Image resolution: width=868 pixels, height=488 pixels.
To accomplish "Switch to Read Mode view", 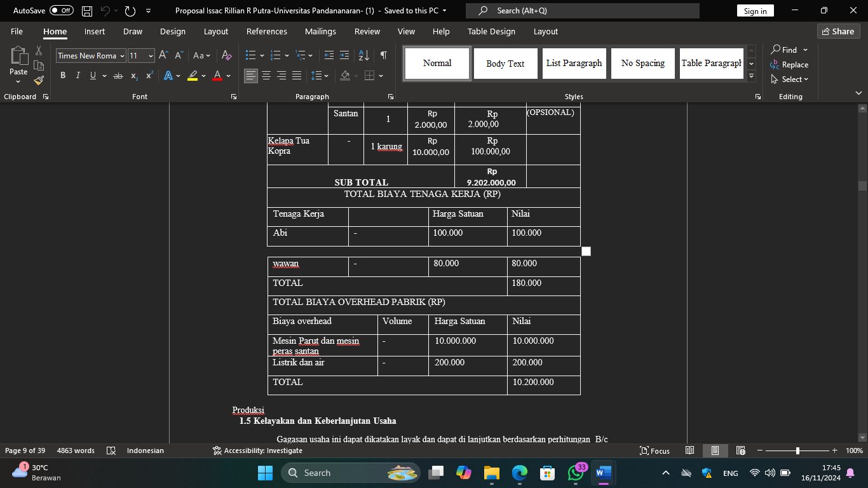I will click(x=690, y=451).
